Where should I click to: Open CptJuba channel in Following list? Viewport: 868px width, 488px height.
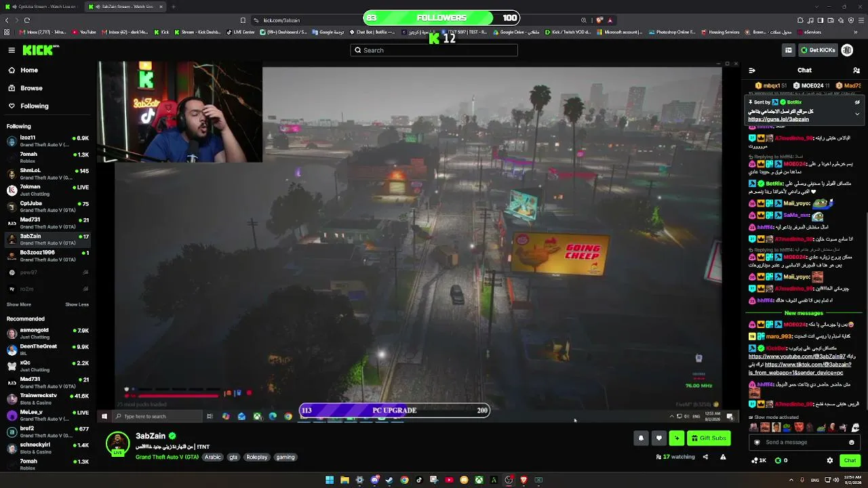pyautogui.click(x=47, y=206)
